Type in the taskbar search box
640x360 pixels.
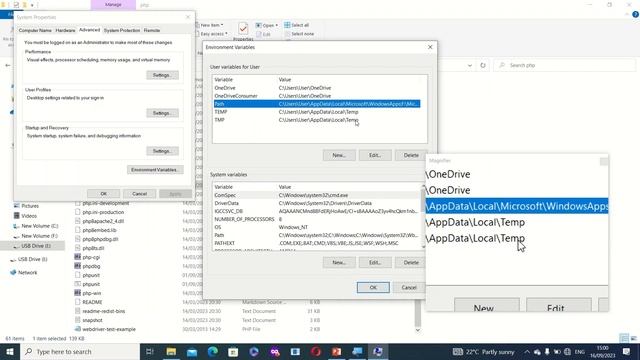pyautogui.click(x=80, y=351)
